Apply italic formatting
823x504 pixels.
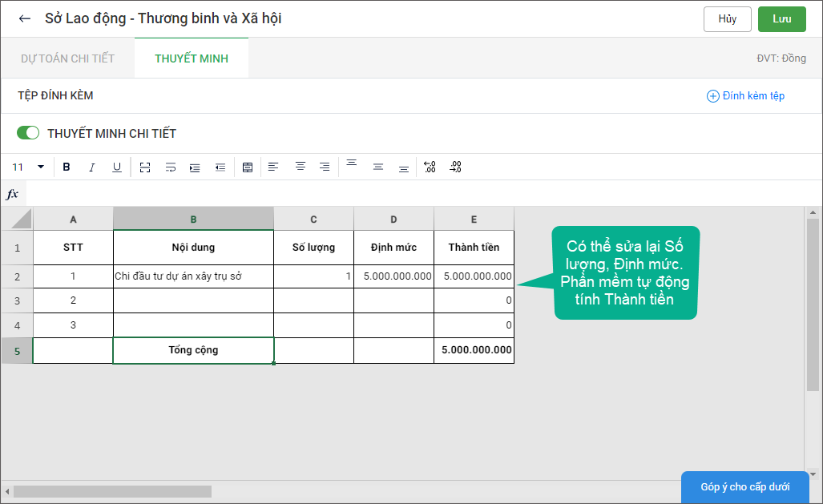pyautogui.click(x=91, y=167)
